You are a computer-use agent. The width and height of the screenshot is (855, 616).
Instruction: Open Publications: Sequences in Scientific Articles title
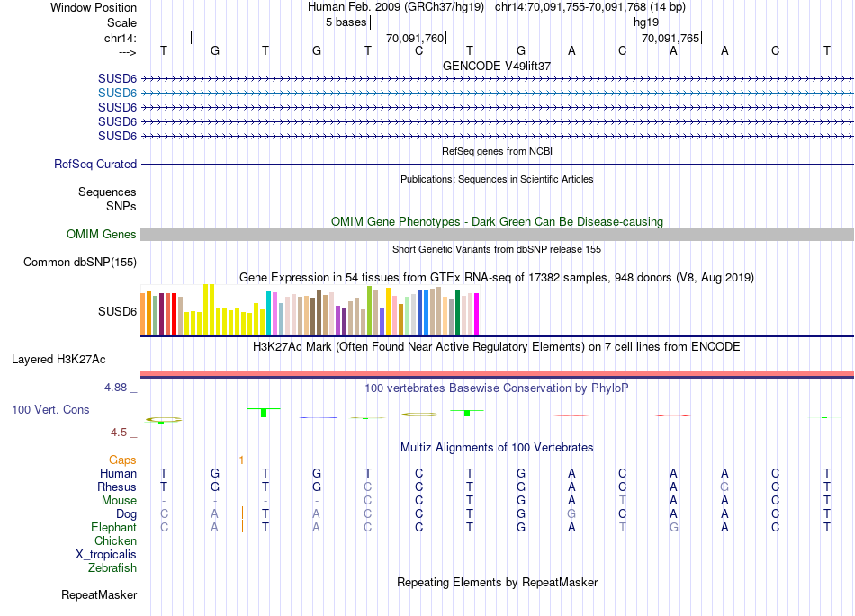point(496,179)
